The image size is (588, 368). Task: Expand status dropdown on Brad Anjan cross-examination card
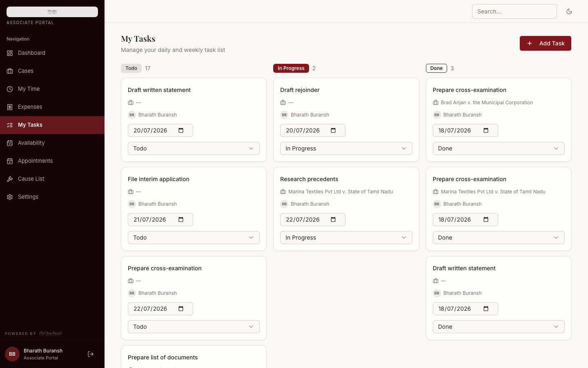(x=499, y=148)
